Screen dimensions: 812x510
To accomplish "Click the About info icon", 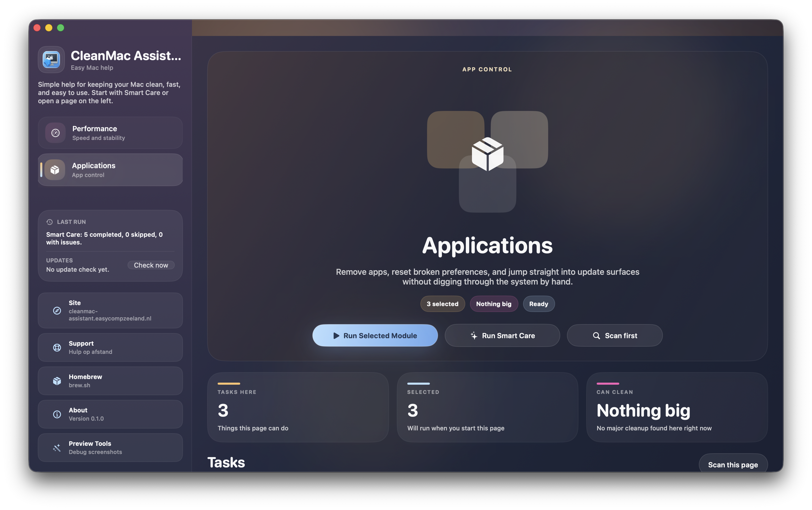I will point(57,414).
